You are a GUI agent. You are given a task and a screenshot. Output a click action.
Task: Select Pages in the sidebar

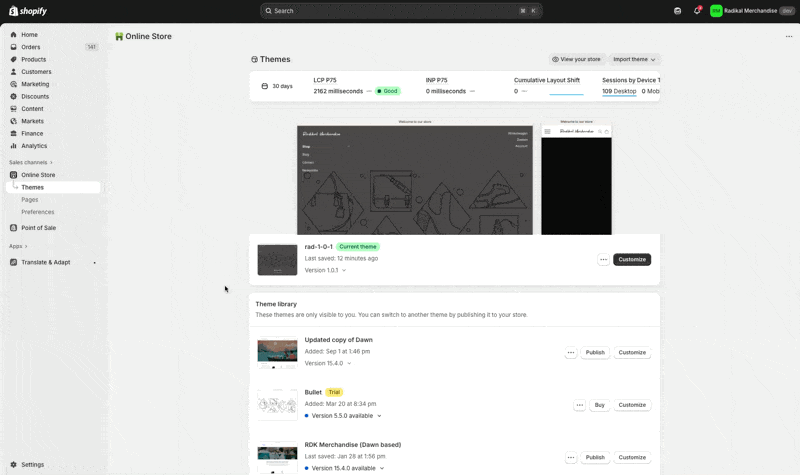[30, 199]
